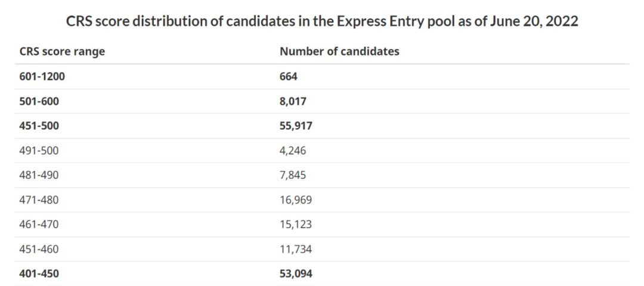The image size is (644, 286).
Task: Click the 53,094 value in 401-450 row
Action: point(296,273)
